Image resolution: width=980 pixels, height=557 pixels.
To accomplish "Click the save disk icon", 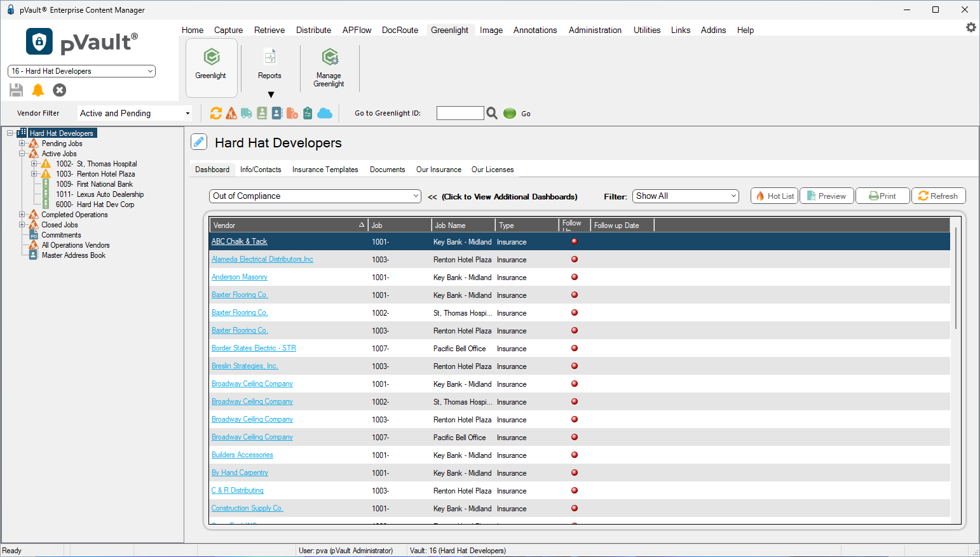I will (17, 90).
